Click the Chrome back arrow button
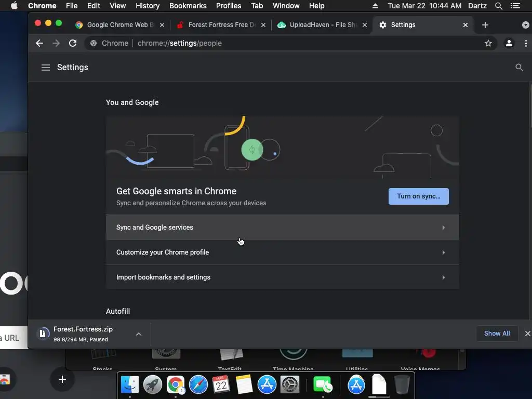The image size is (532, 399). coord(39,43)
